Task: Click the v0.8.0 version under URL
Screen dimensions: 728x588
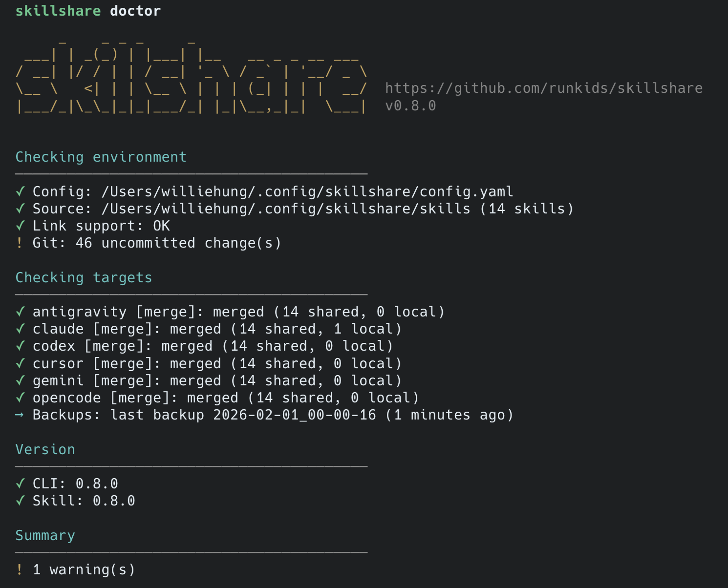Action: [x=410, y=105]
